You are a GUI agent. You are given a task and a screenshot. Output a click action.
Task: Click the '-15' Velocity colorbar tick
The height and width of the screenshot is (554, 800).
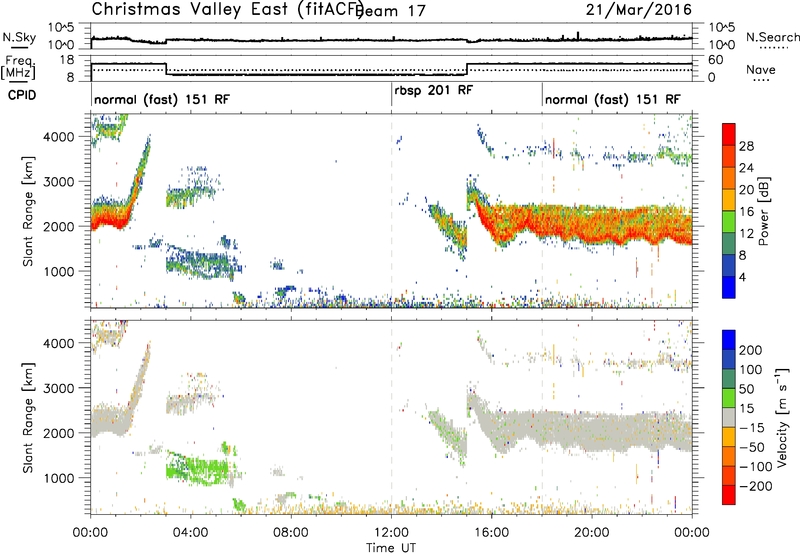752,427
